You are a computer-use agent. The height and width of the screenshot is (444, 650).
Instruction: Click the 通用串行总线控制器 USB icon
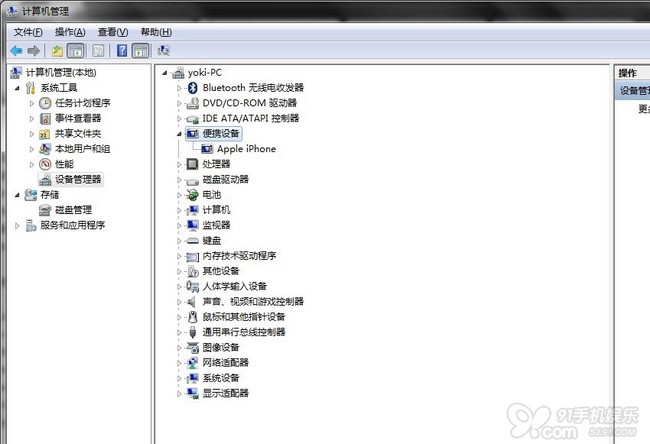tap(192, 332)
